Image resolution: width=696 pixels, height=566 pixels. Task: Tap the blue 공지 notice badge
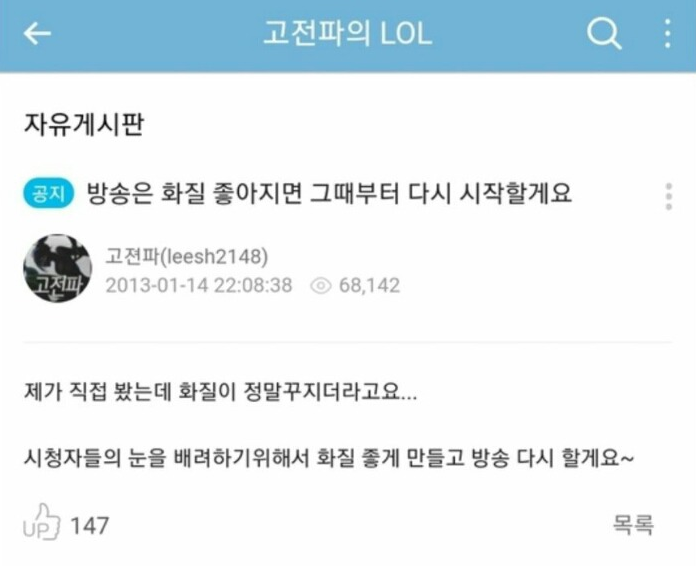pyautogui.click(x=48, y=194)
